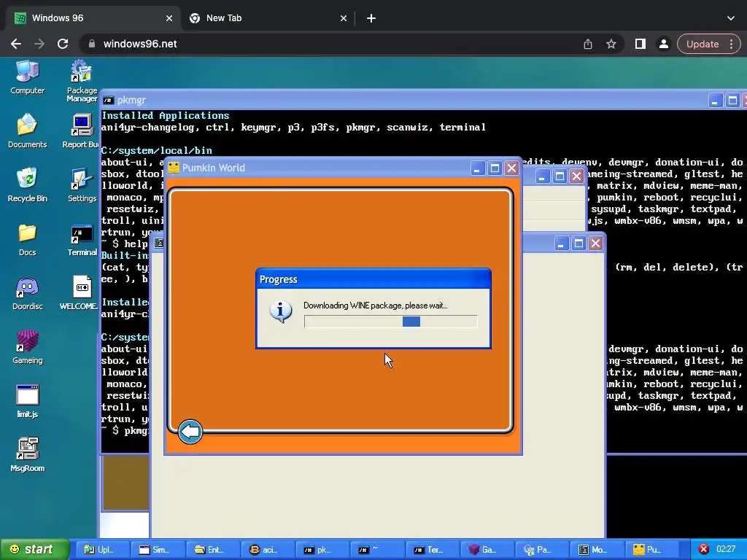Open the Settings desktop icon
The height and width of the screenshot is (560, 747).
pyautogui.click(x=82, y=184)
